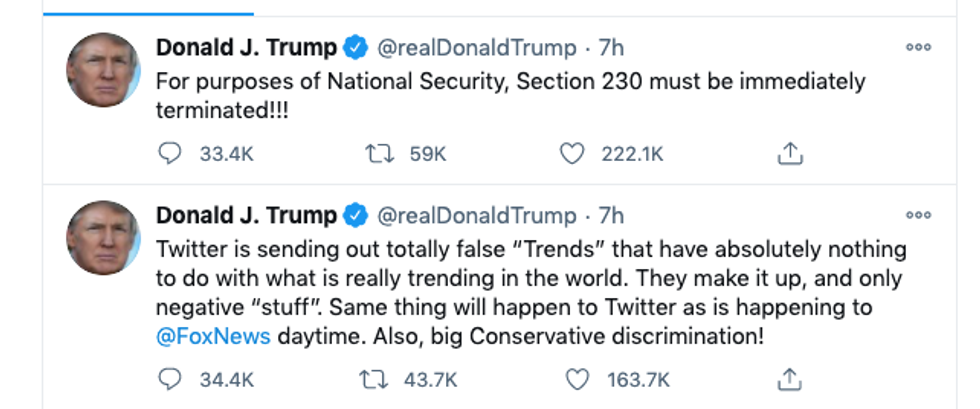The height and width of the screenshot is (409, 980).
Task: Share the Twitter Trends tweet
Action: tap(790, 379)
